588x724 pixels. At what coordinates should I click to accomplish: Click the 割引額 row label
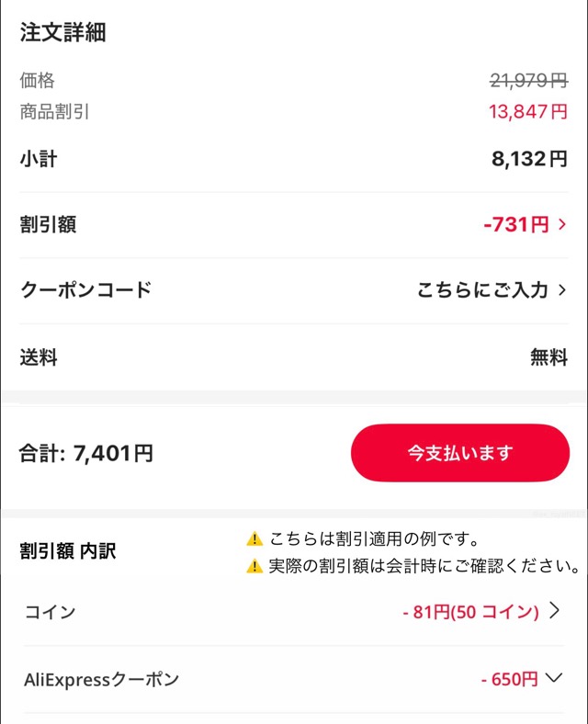click(48, 224)
